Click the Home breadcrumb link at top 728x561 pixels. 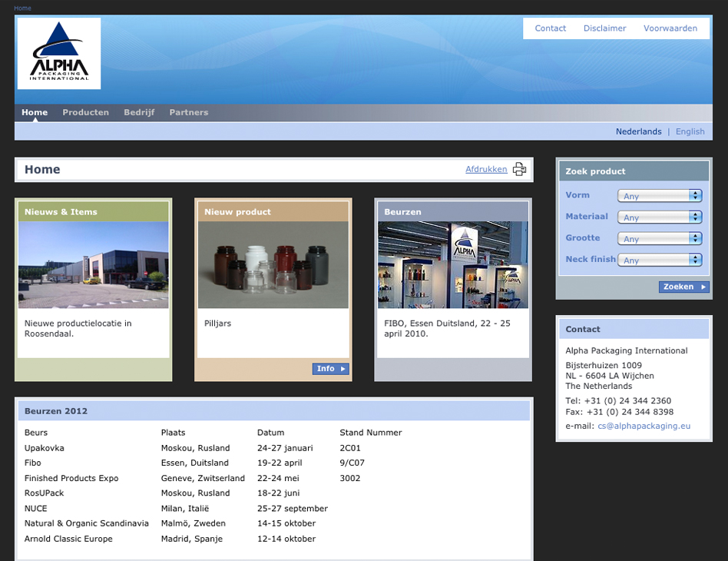[x=23, y=8]
